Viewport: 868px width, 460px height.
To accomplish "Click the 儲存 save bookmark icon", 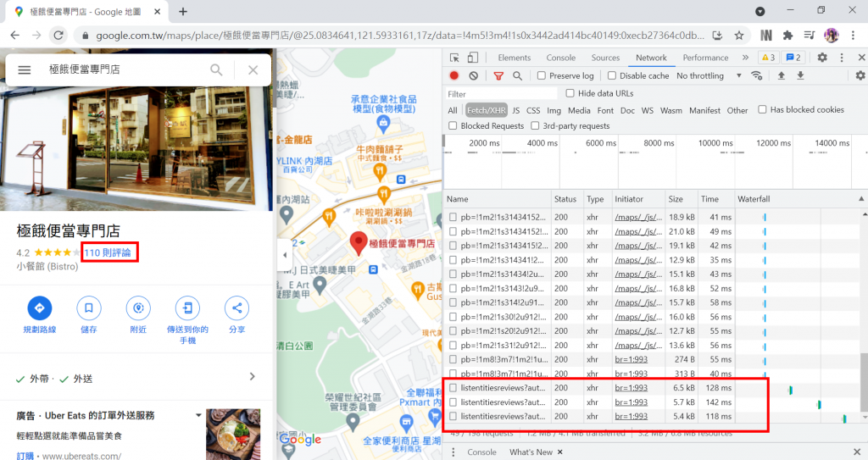I will click(x=88, y=308).
